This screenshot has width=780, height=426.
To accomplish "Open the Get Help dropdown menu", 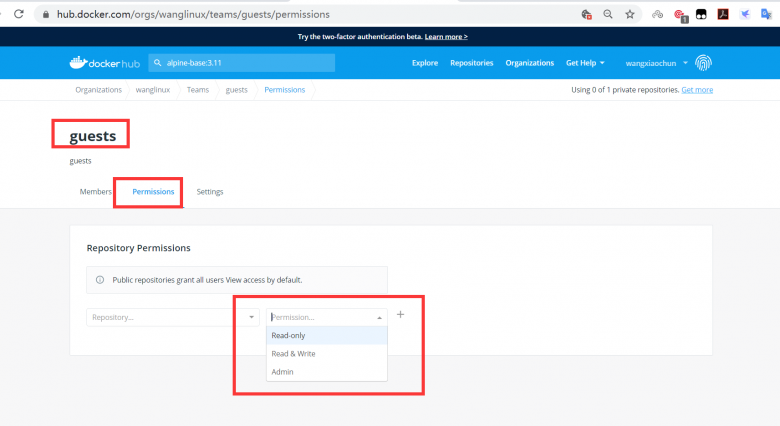I will click(585, 63).
